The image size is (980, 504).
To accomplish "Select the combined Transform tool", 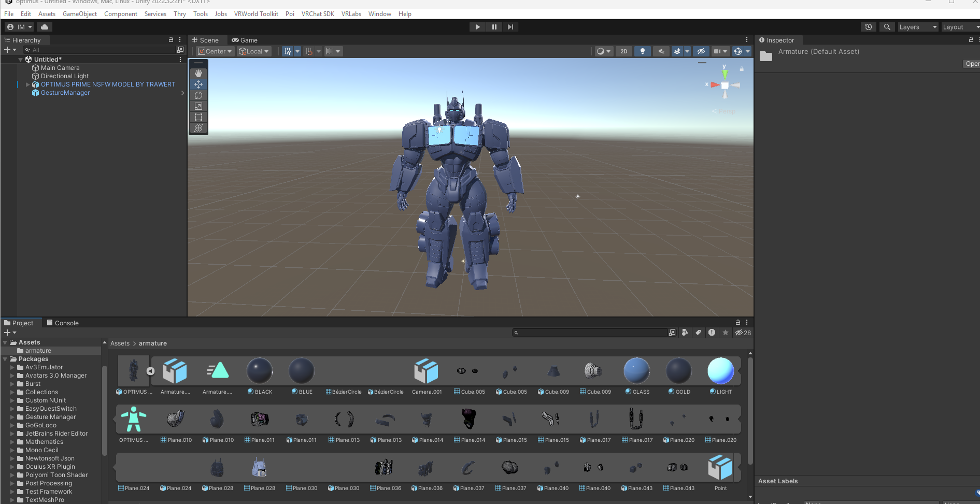I will [x=198, y=128].
